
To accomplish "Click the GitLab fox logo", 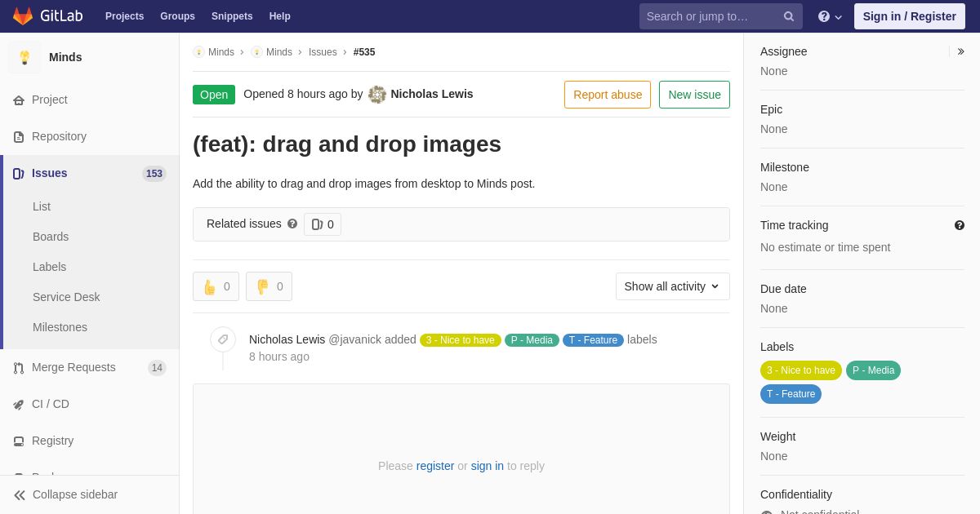I will point(23,16).
